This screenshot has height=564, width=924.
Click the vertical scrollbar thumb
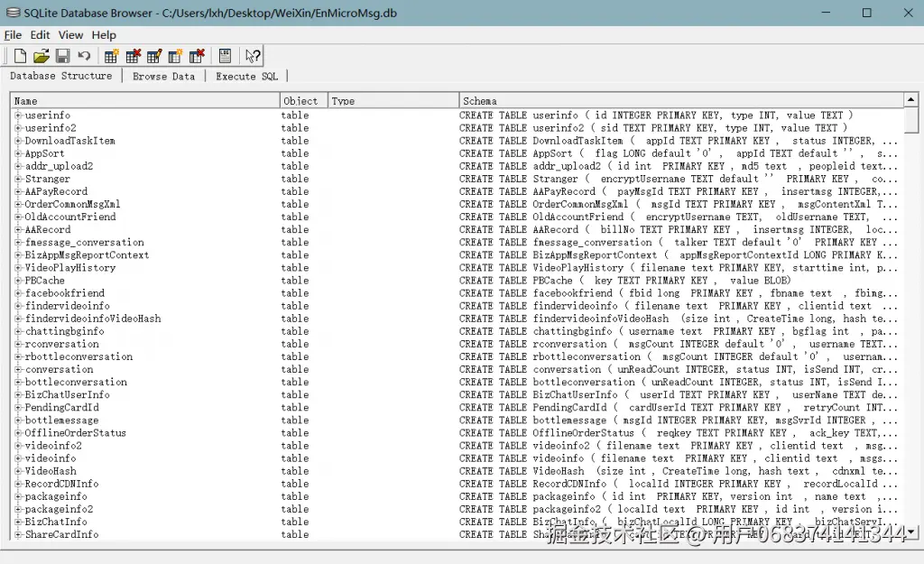tap(910, 120)
